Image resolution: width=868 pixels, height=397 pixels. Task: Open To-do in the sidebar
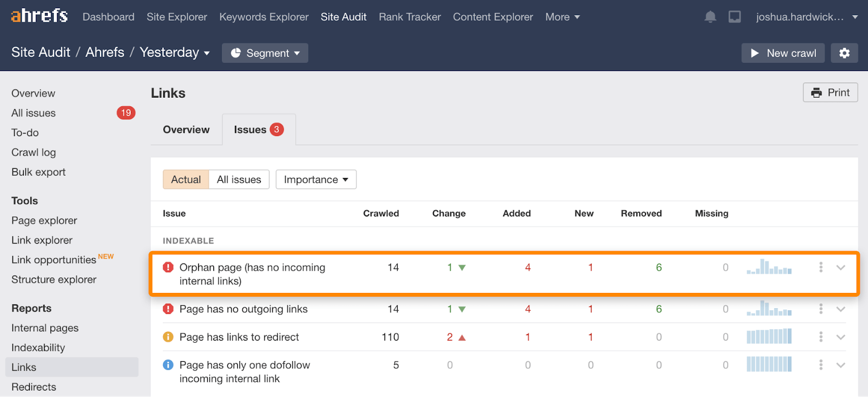click(x=25, y=132)
